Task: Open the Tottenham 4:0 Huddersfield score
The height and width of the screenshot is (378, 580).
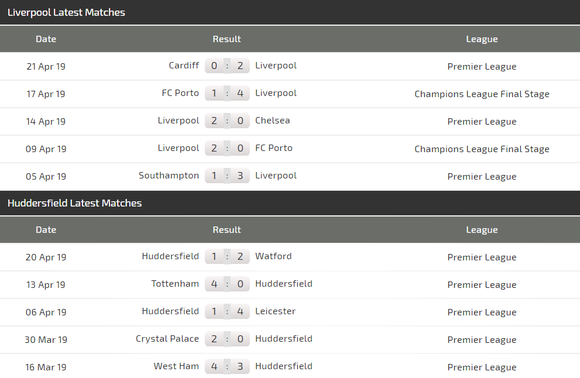Action: click(x=227, y=284)
